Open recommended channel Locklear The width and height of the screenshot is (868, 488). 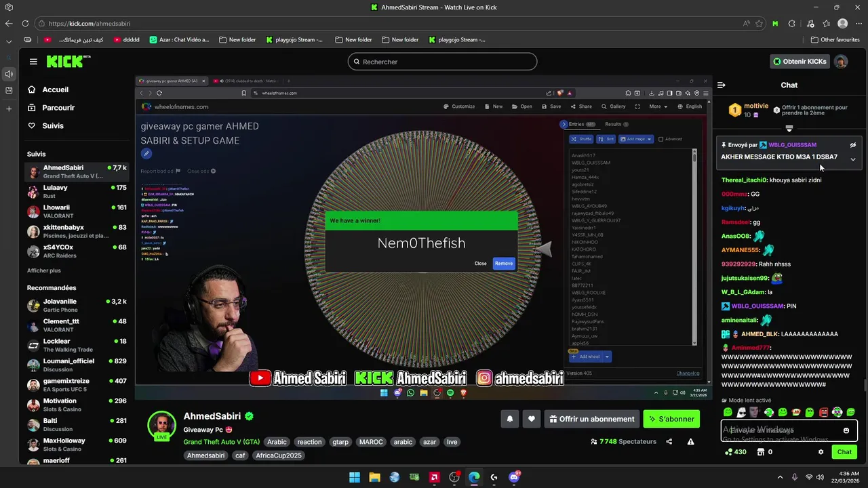(77, 345)
